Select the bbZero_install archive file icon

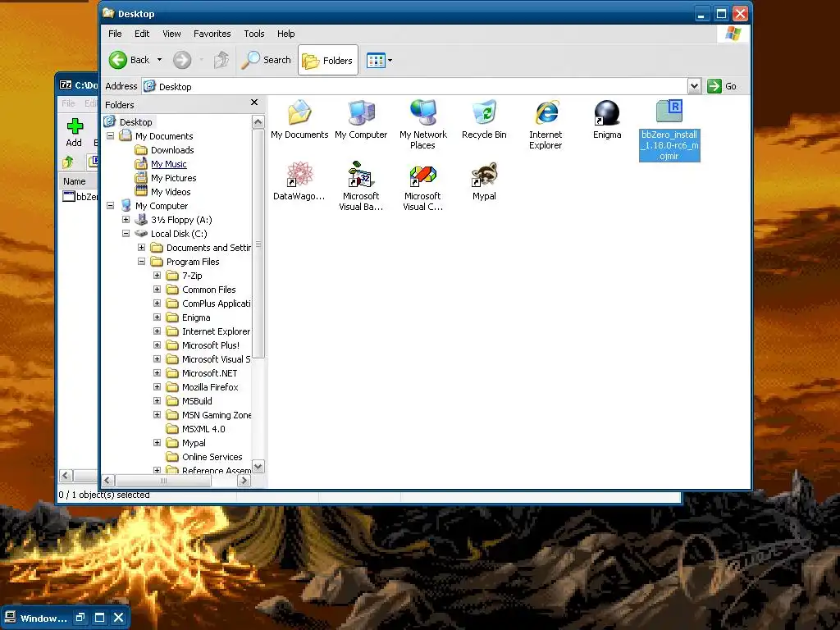pos(669,130)
